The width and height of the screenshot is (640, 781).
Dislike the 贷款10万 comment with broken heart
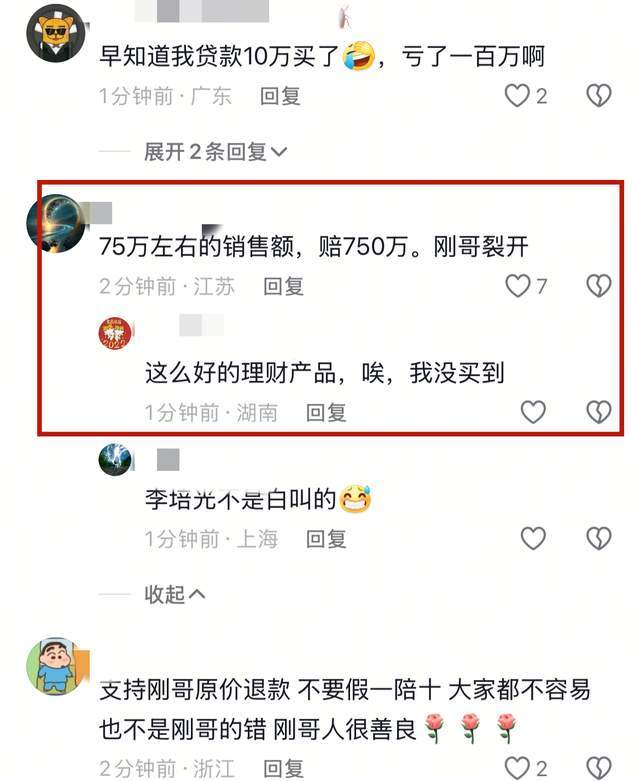(x=599, y=96)
